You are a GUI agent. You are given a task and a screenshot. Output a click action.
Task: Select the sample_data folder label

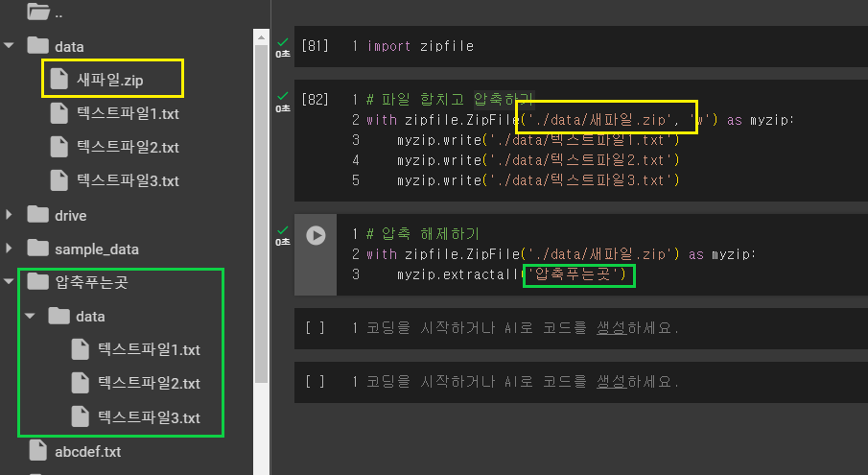(97, 249)
